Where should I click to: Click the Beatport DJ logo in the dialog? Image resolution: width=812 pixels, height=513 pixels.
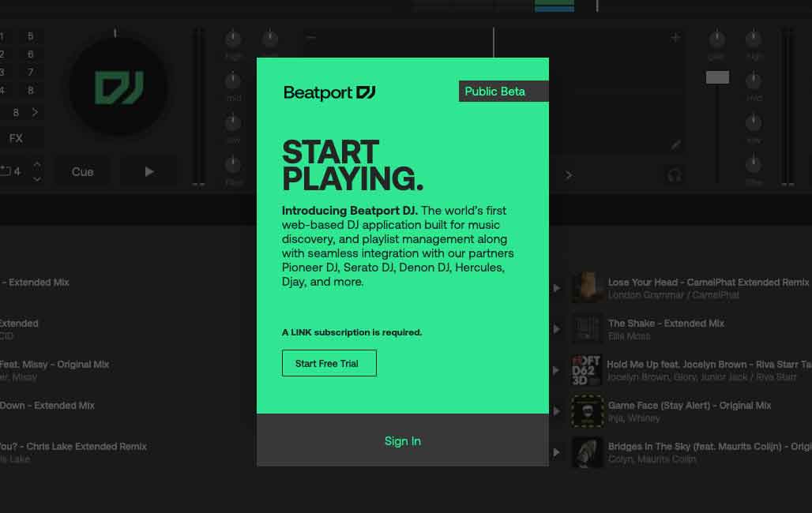tap(329, 92)
